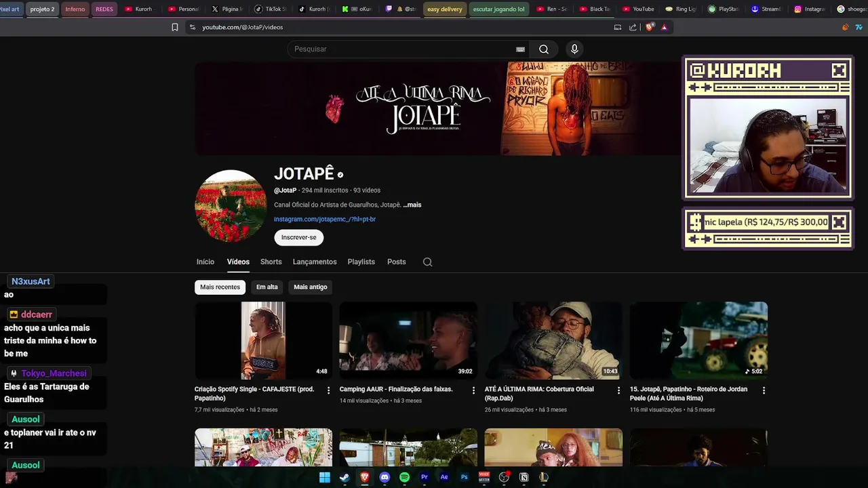Subscribe with the Inscrever-se button

299,237
